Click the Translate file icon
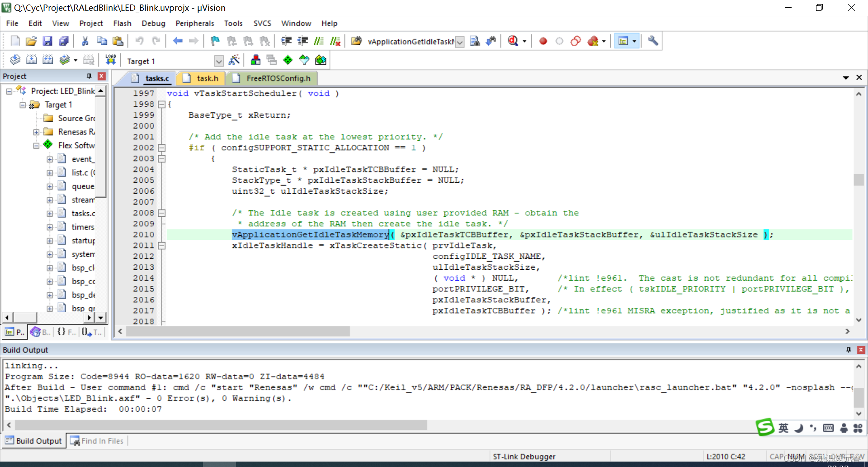Image resolution: width=868 pixels, height=467 pixels. pyautogui.click(x=15, y=60)
